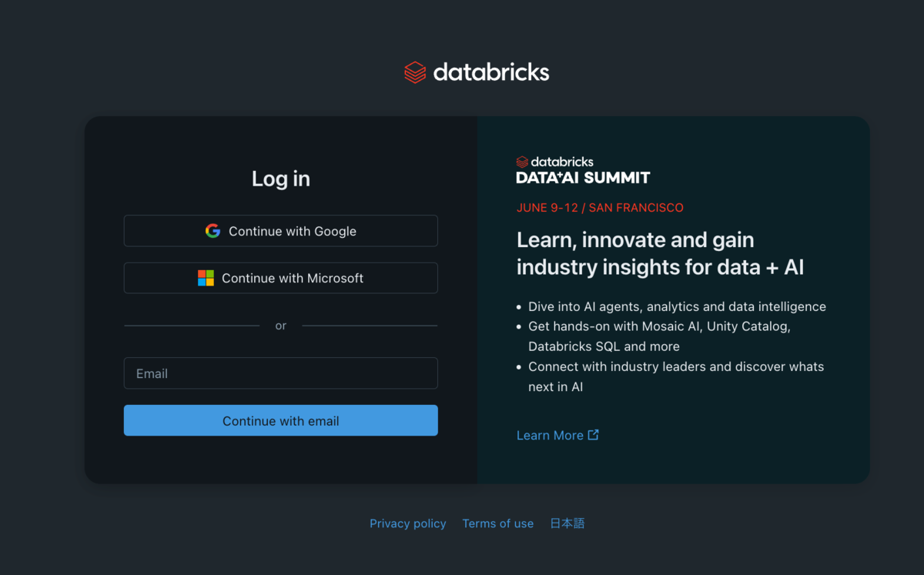924x575 pixels.
Task: Open the Terms of use link
Action: [497, 523]
